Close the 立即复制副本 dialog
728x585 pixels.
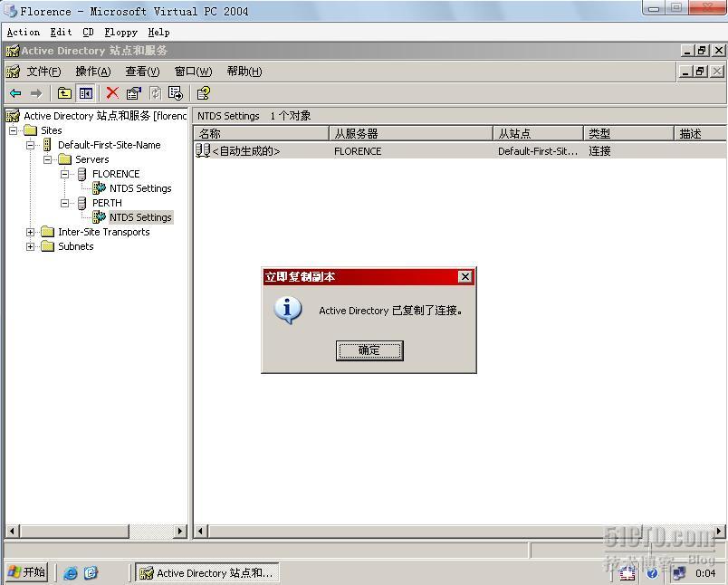tap(465, 277)
